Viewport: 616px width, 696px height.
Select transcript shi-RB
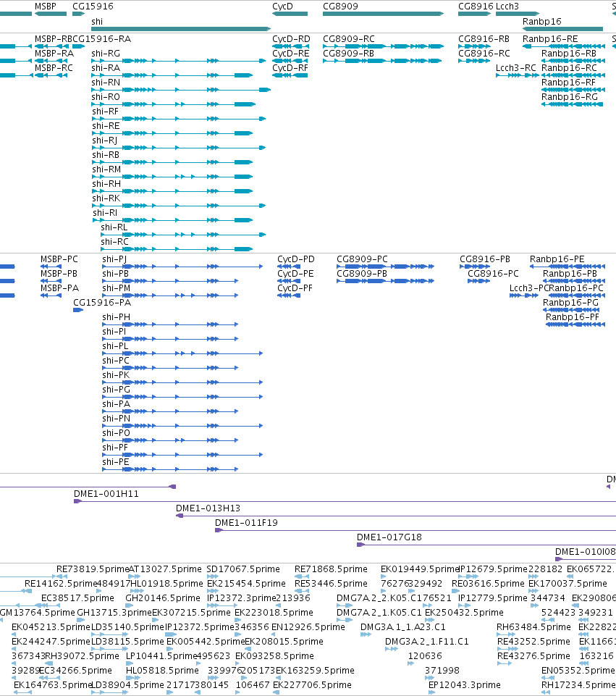(172, 162)
